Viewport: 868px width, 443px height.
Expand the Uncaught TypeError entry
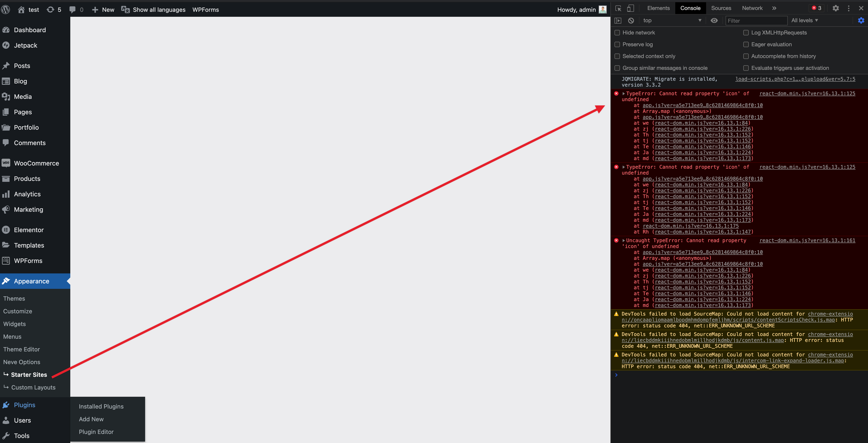click(x=623, y=241)
